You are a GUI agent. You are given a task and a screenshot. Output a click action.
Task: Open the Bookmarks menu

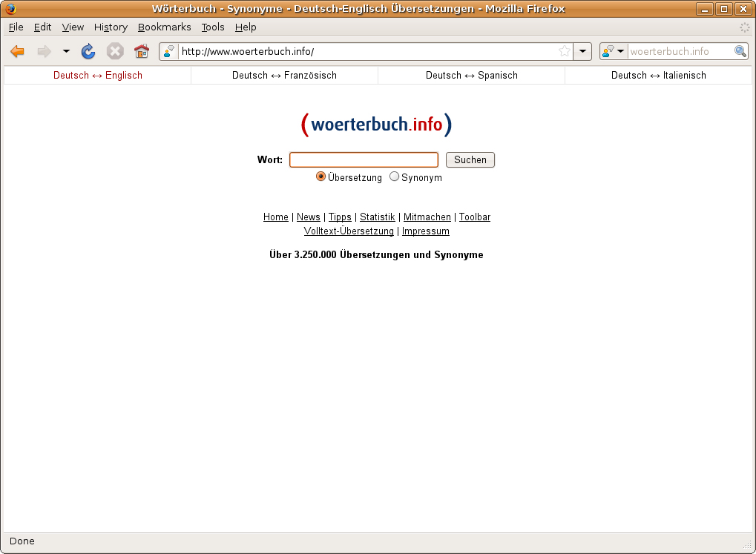(165, 27)
